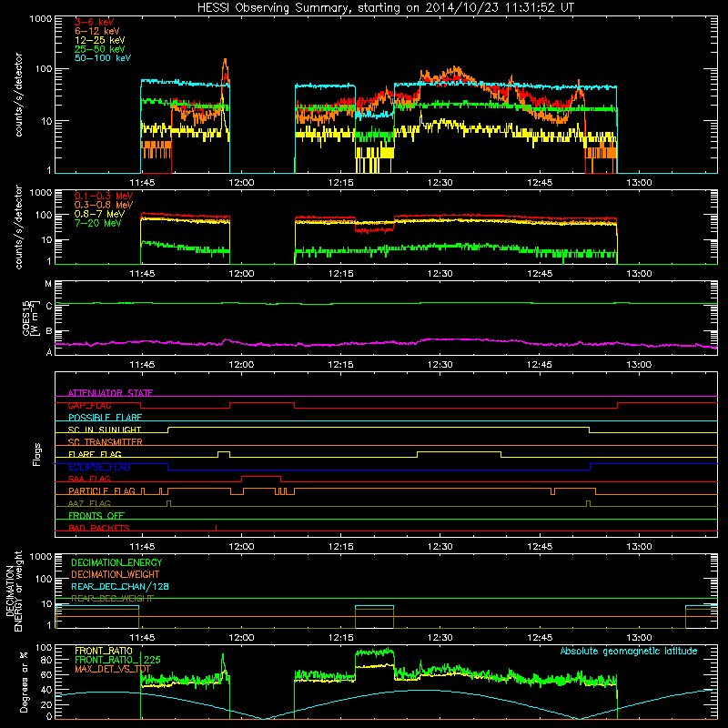Click the FRONTS_OFF flag label
728x728 pixels.
pyautogui.click(x=96, y=515)
